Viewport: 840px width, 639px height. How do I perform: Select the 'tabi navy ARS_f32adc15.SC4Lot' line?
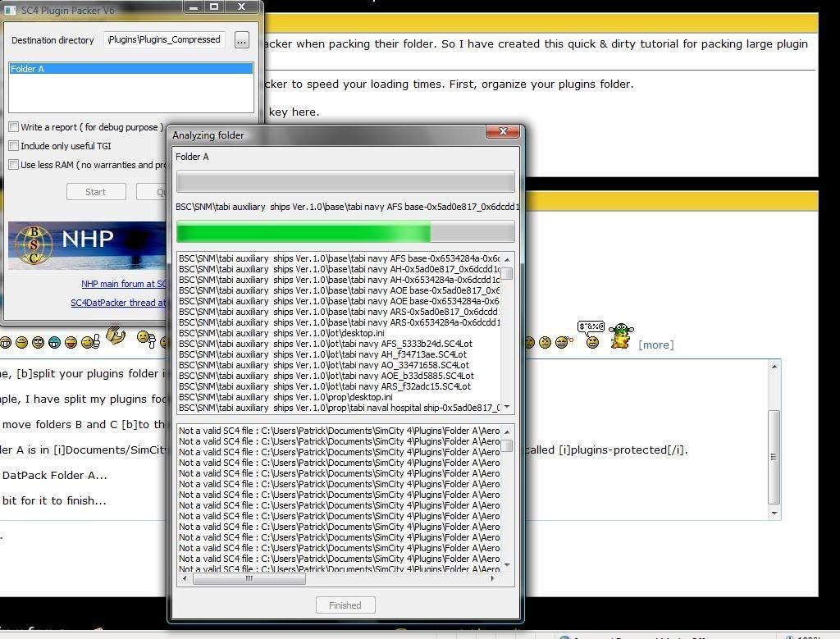339,386
